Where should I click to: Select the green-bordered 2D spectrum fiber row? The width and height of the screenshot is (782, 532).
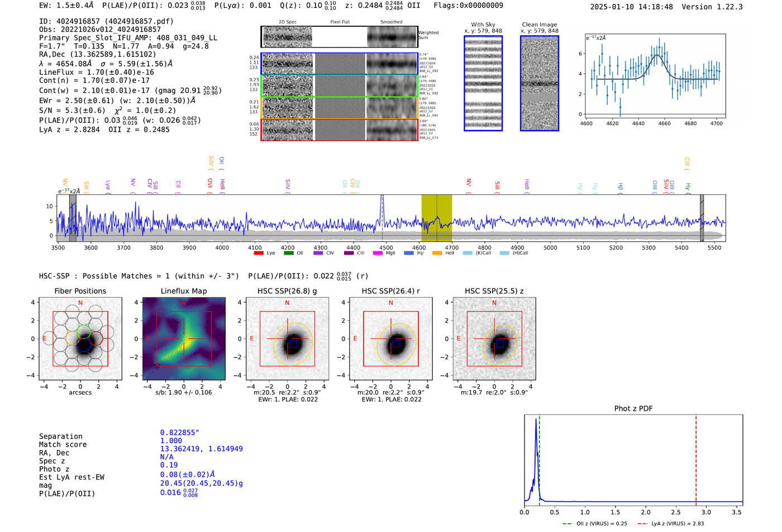point(339,86)
